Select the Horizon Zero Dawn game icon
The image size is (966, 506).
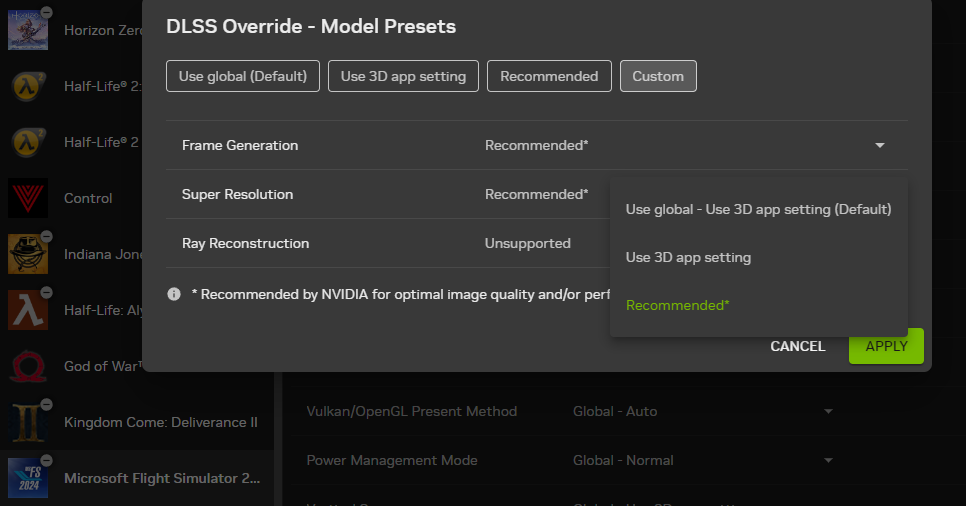pos(27,29)
